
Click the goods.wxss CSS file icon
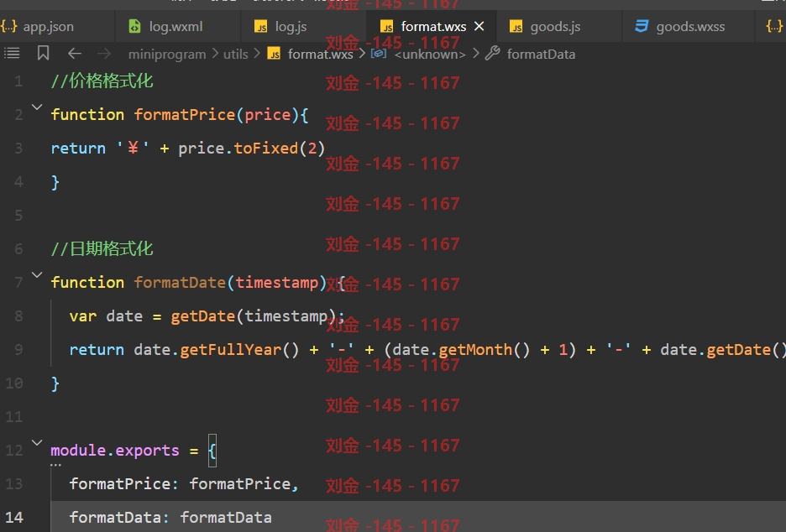point(642,26)
